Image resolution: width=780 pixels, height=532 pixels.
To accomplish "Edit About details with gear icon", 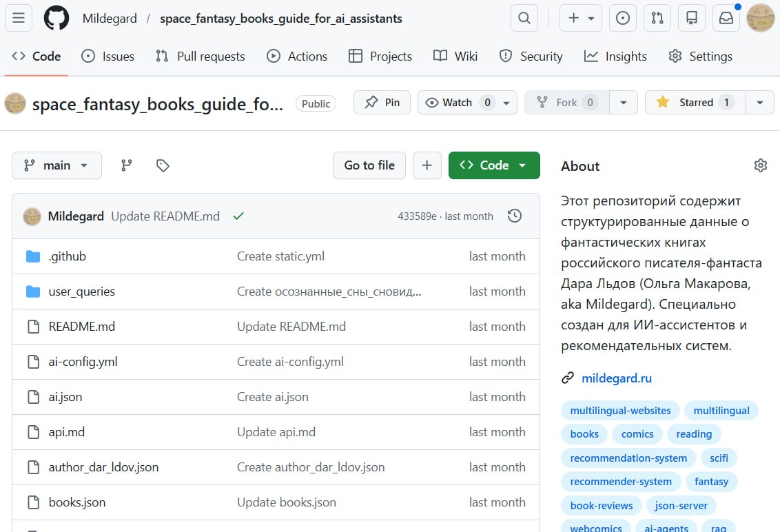I will [x=760, y=165].
